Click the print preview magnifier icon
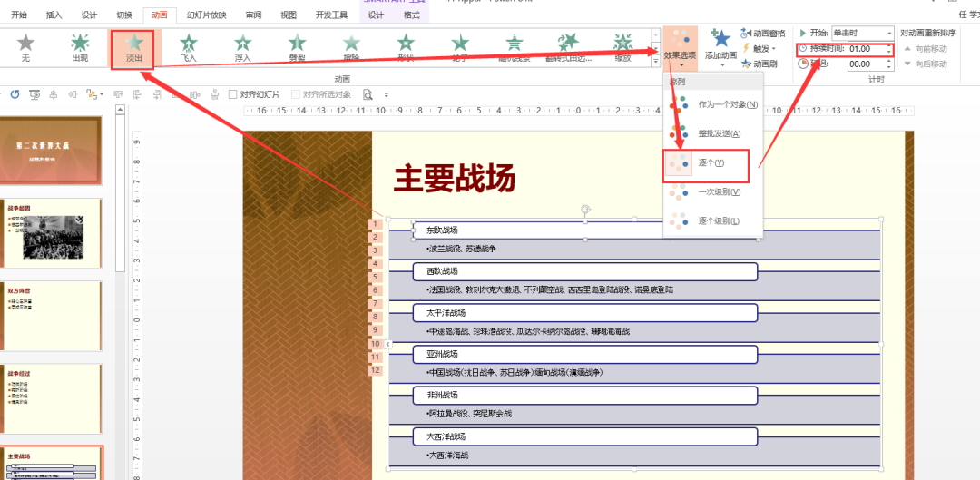980x480 pixels. pyautogui.click(x=367, y=94)
